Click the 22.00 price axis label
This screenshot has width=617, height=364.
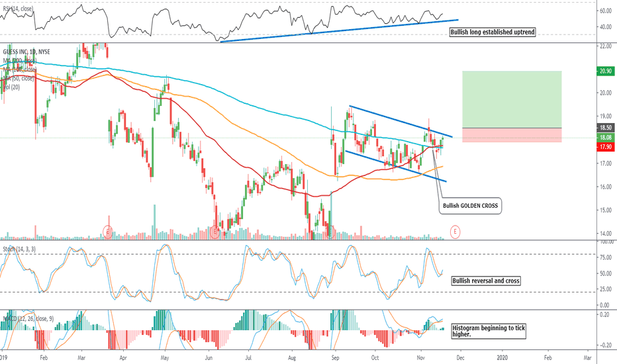(605, 46)
